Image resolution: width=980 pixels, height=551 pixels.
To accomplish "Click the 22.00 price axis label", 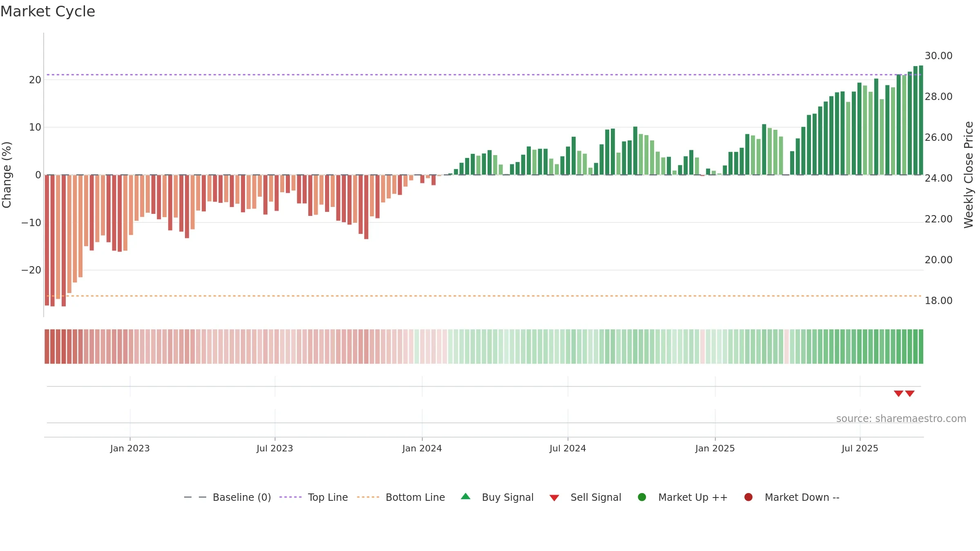I will [x=938, y=219].
